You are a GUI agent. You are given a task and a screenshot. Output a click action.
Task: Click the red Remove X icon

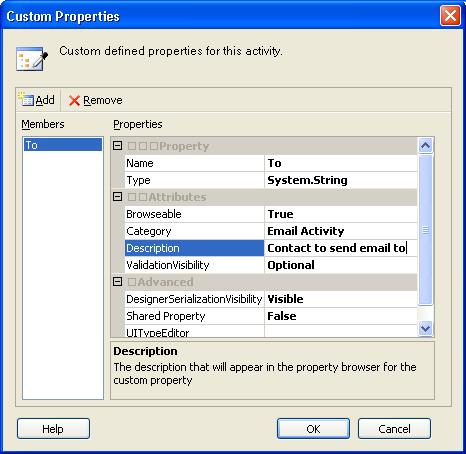coord(74,100)
